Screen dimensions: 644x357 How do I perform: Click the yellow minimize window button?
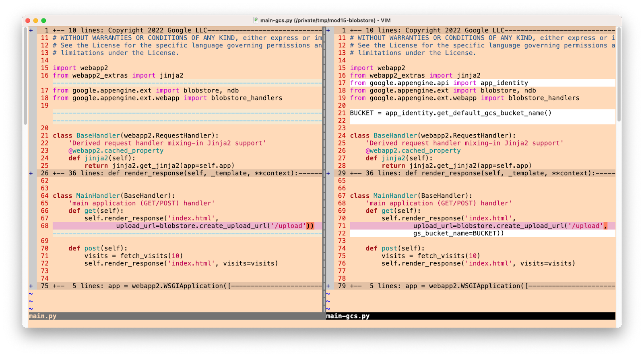(35, 21)
